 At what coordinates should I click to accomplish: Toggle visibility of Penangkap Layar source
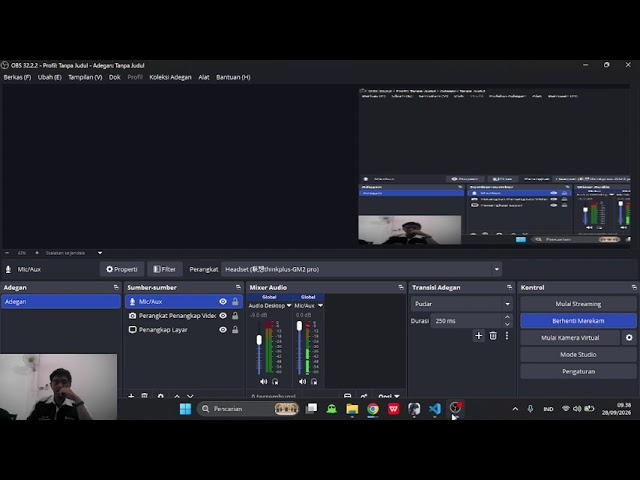click(x=223, y=330)
